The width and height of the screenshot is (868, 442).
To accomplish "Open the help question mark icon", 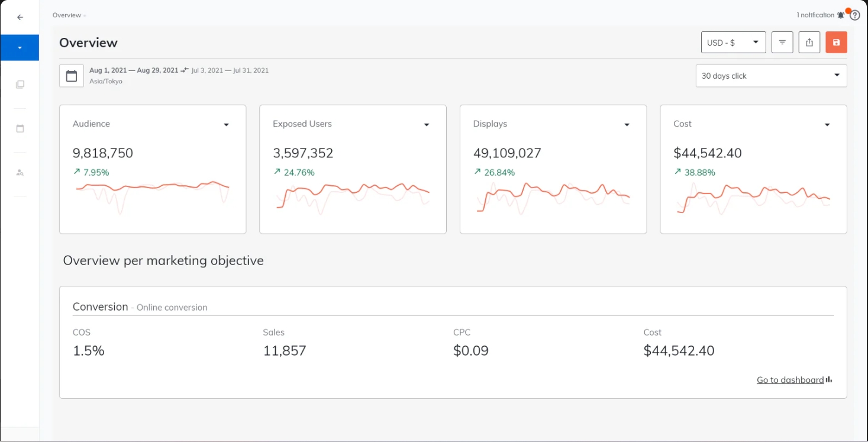I will click(x=855, y=15).
